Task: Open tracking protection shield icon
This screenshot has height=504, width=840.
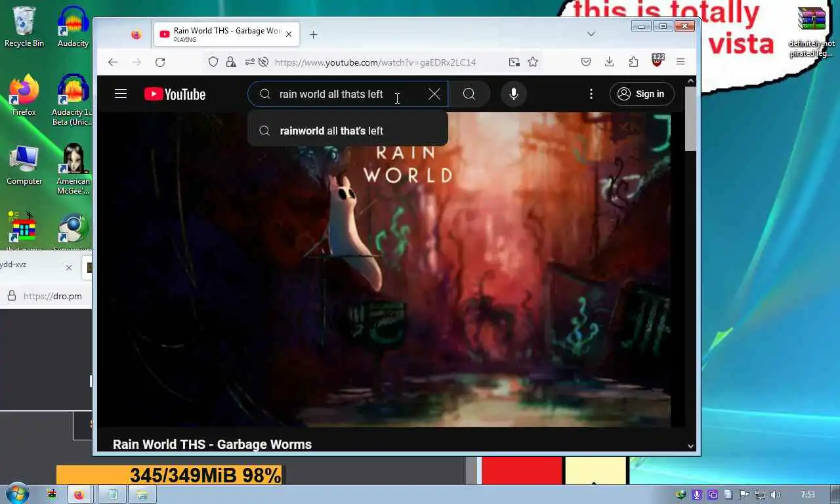Action: click(213, 62)
